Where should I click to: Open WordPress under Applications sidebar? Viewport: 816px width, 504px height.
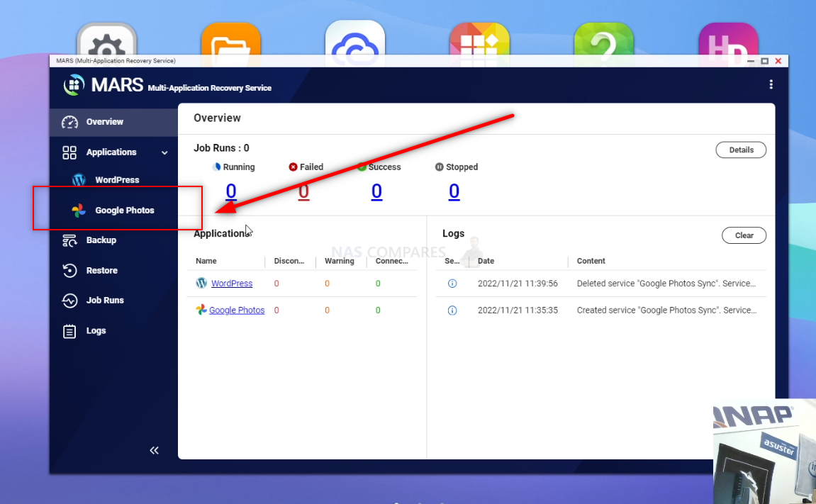pos(117,180)
